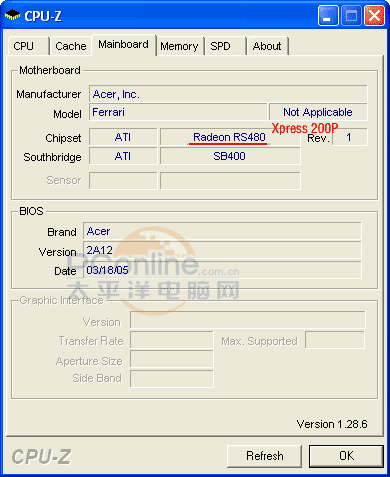Click the Radeon RS480 chipset value
Viewport: 390px width, 477px height.
point(230,137)
